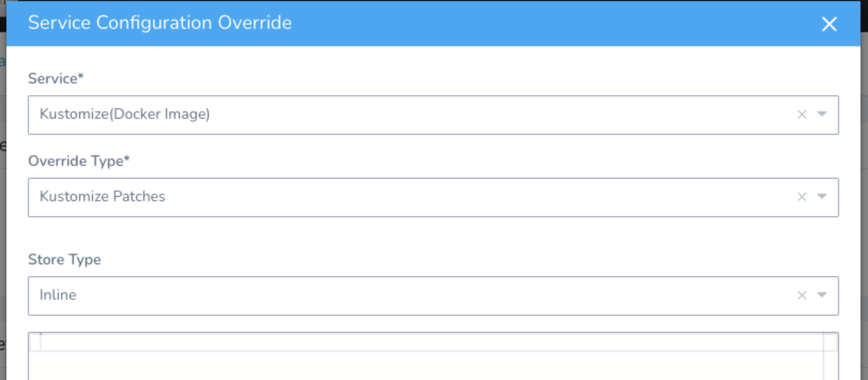The image size is (868, 380).
Task: Click the Inline store type value
Action: click(x=58, y=295)
